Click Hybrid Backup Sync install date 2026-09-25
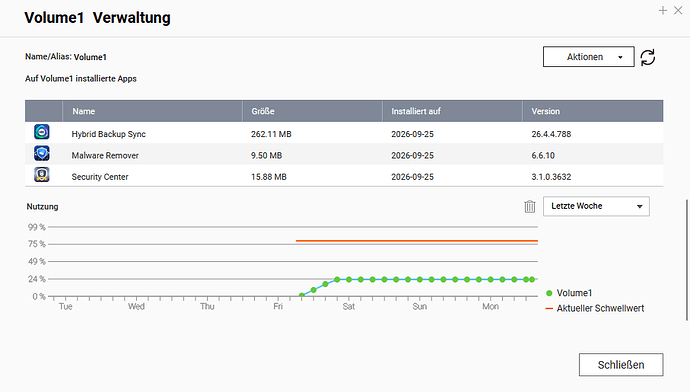This screenshot has height=392, width=690. 412,134
